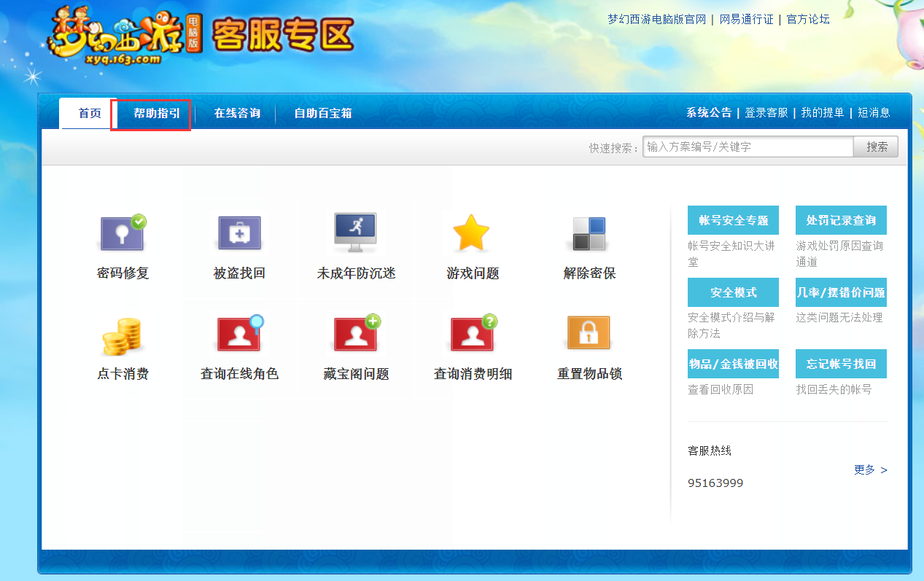Open the 游戏问题 star icon

pyautogui.click(x=471, y=233)
